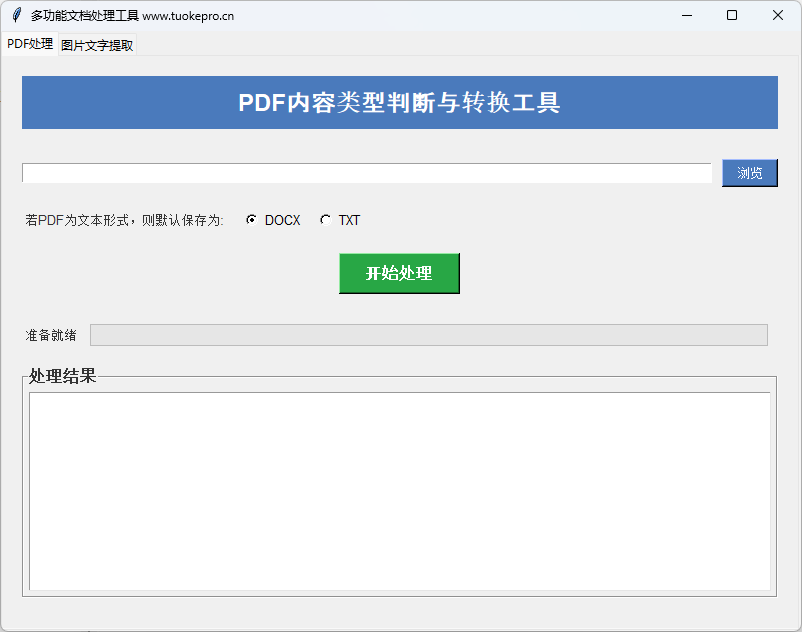Start conversion with the 开始处理 button

point(399,273)
